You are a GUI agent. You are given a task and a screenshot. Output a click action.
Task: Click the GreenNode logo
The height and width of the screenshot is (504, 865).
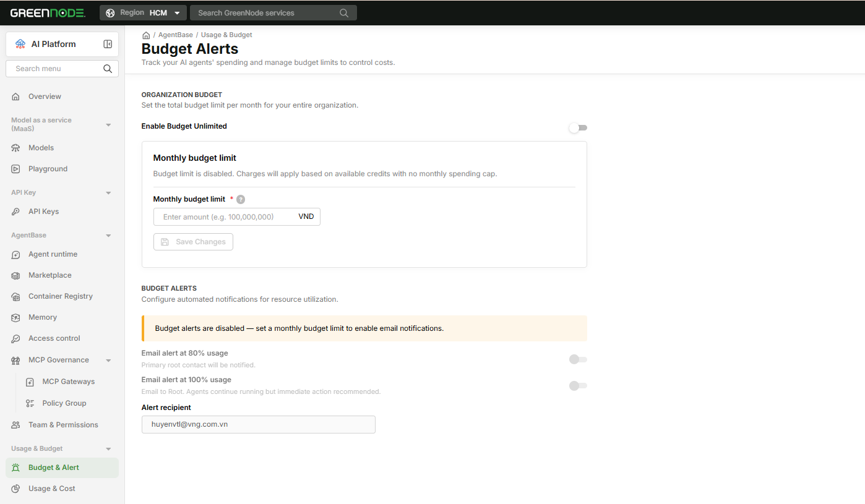(x=48, y=12)
